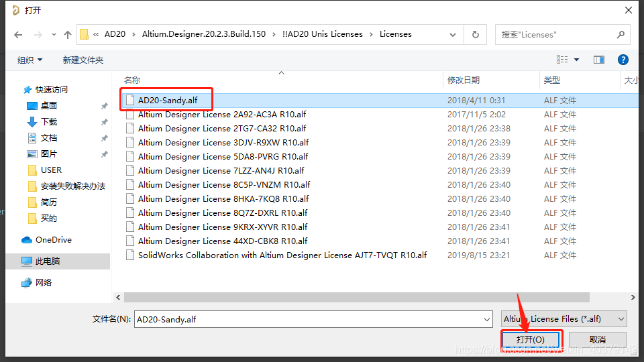Viewport: 644px width, 362px height.
Task: Toggle the preview pane icon
Action: (599, 60)
